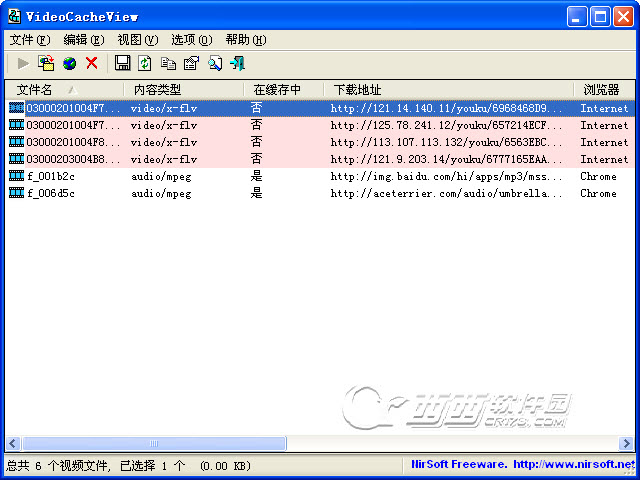
Task: Click the horizontal scrollbar left arrow
Action: (13, 443)
